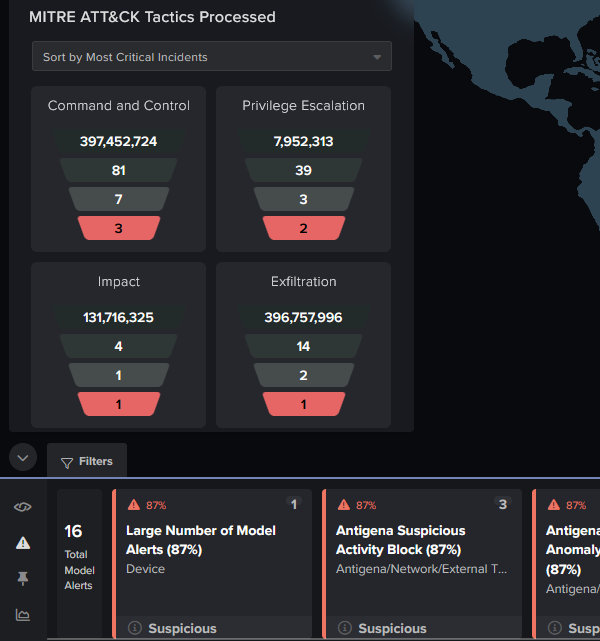
Task: Click warning icon on Large Number of Model Alerts card
Action: (x=134, y=505)
